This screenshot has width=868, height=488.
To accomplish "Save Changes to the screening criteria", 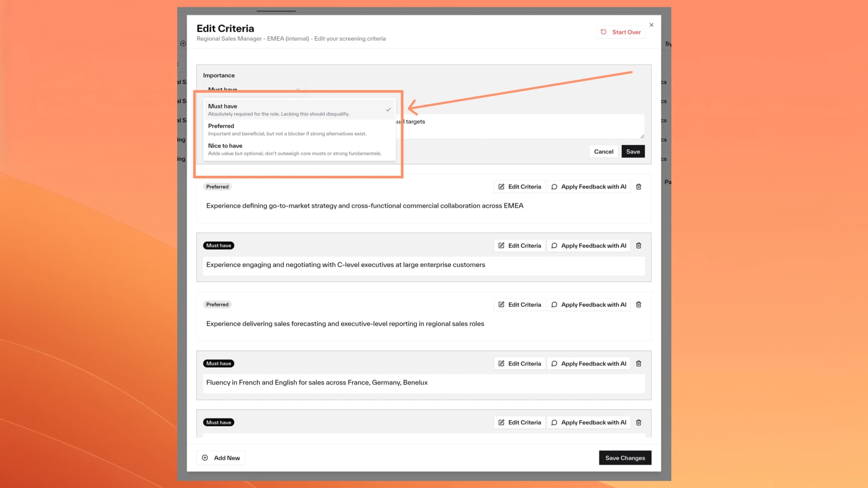I will (625, 458).
